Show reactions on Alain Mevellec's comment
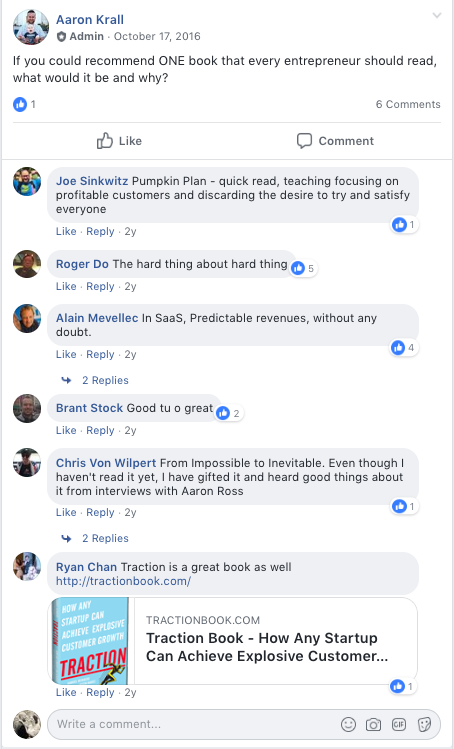The image size is (454, 749). 404,348
